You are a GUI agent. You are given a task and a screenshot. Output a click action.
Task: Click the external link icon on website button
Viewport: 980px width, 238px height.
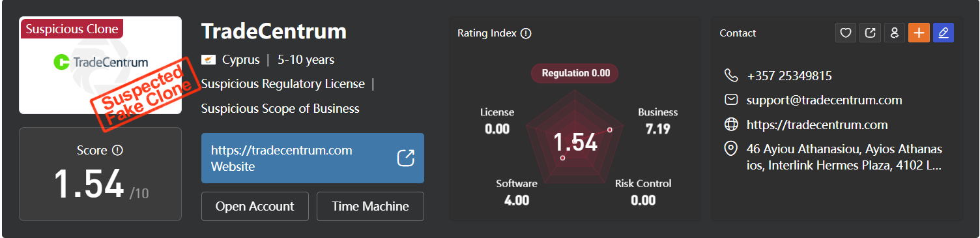pos(406,158)
